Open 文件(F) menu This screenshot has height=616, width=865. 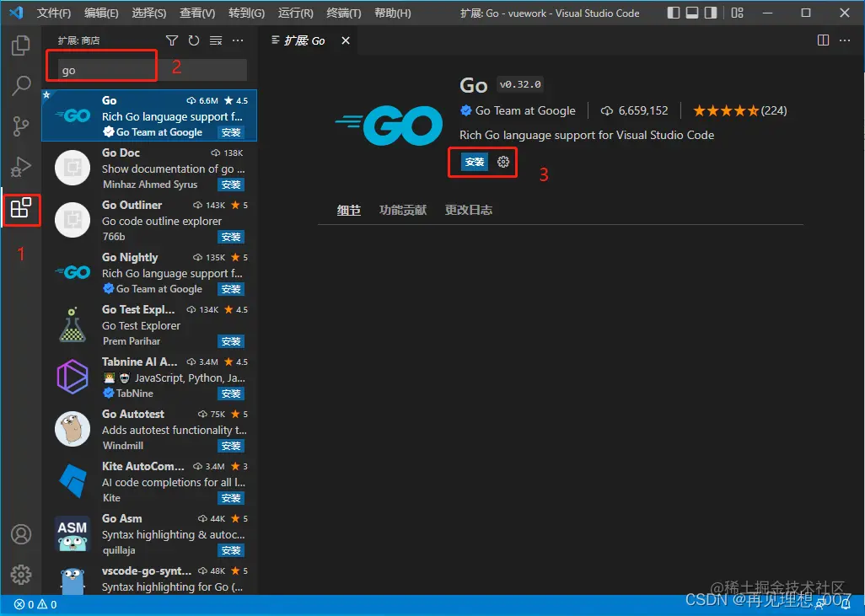(53, 13)
